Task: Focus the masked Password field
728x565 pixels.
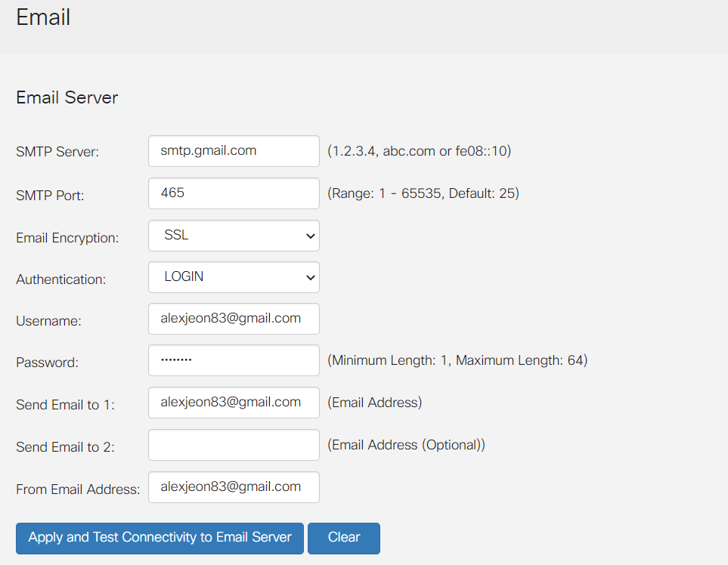Action: tap(234, 360)
